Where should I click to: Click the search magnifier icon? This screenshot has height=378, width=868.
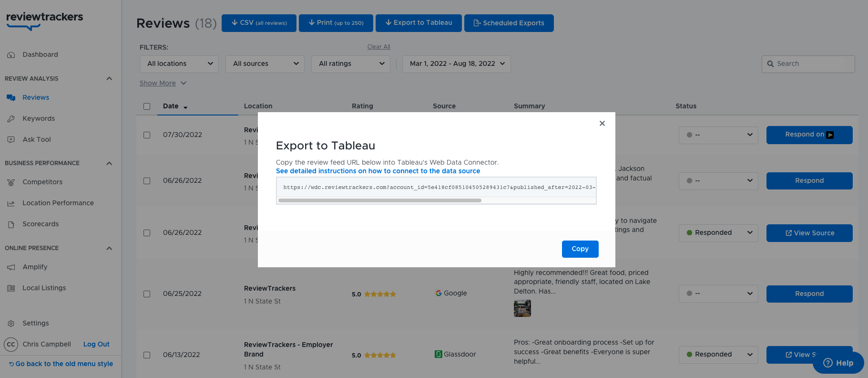(770, 64)
